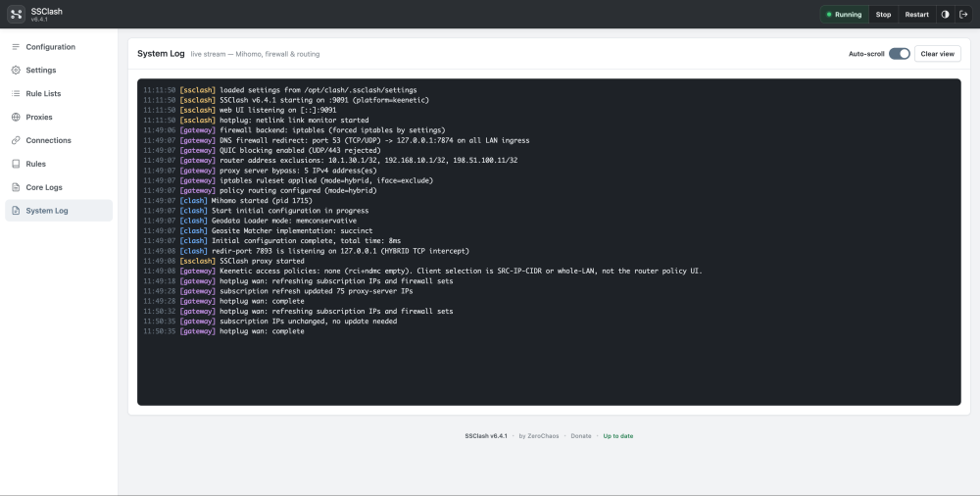Stop the SSClash service
Viewport: 980px width, 496px height.
click(x=883, y=15)
